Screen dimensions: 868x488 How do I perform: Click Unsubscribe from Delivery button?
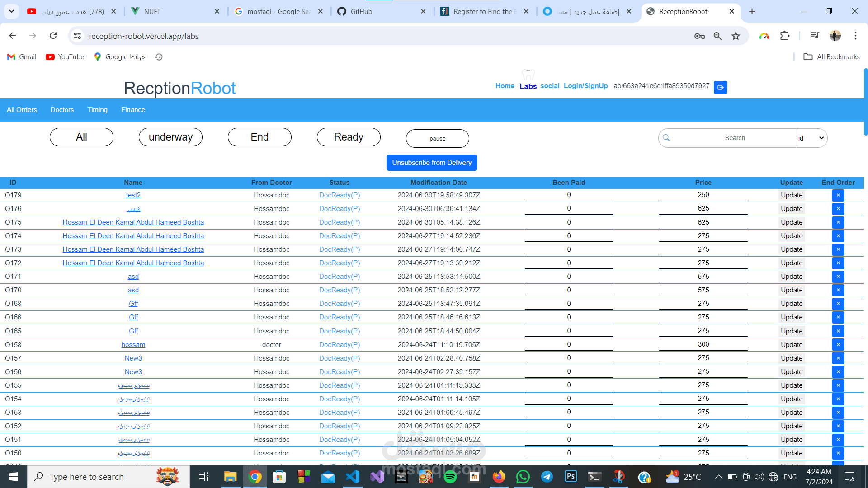click(x=432, y=163)
